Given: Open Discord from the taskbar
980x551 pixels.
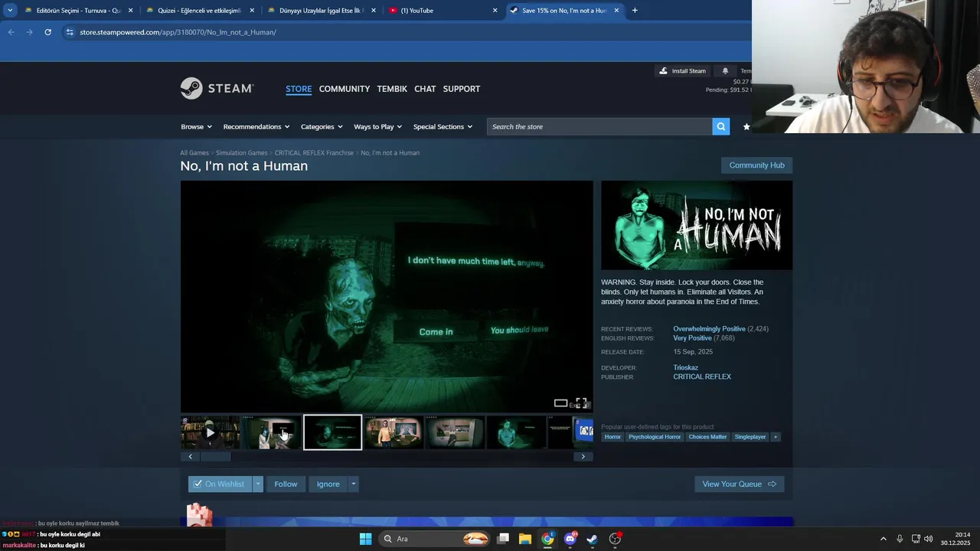Looking at the screenshot, I should point(570,539).
